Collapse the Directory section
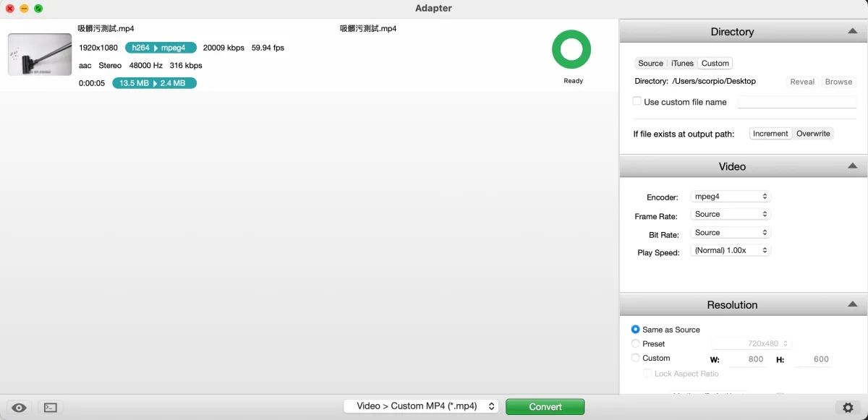 point(853,31)
